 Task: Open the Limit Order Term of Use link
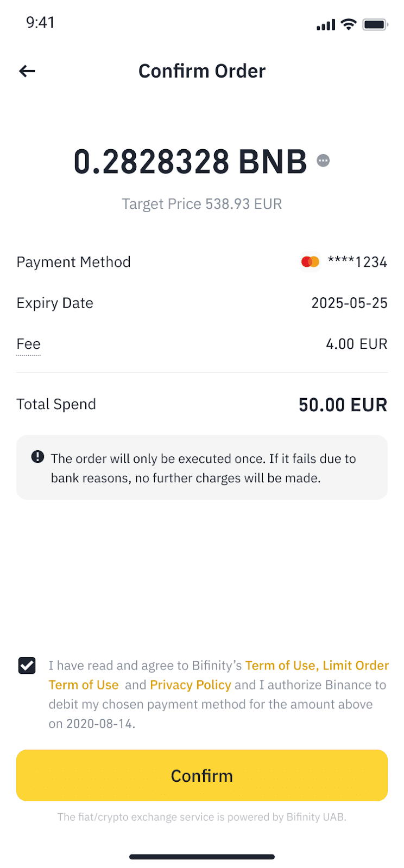[x=219, y=675]
